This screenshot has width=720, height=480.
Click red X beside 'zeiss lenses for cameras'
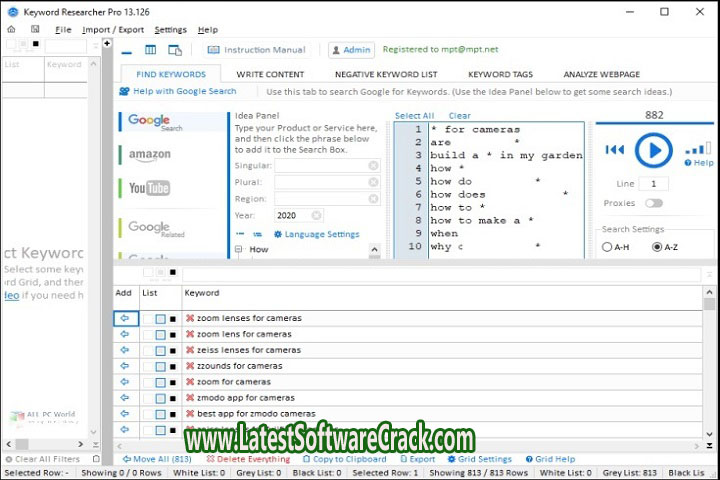coord(190,350)
